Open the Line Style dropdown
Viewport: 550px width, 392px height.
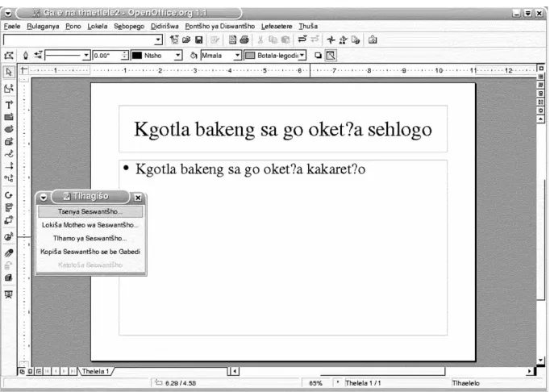(x=86, y=56)
